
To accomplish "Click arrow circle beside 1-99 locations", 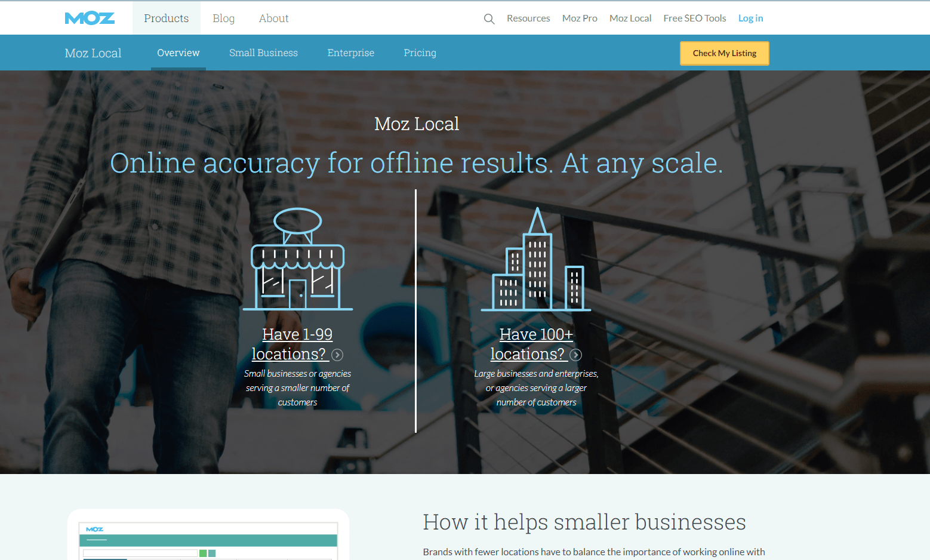I will click(x=337, y=355).
